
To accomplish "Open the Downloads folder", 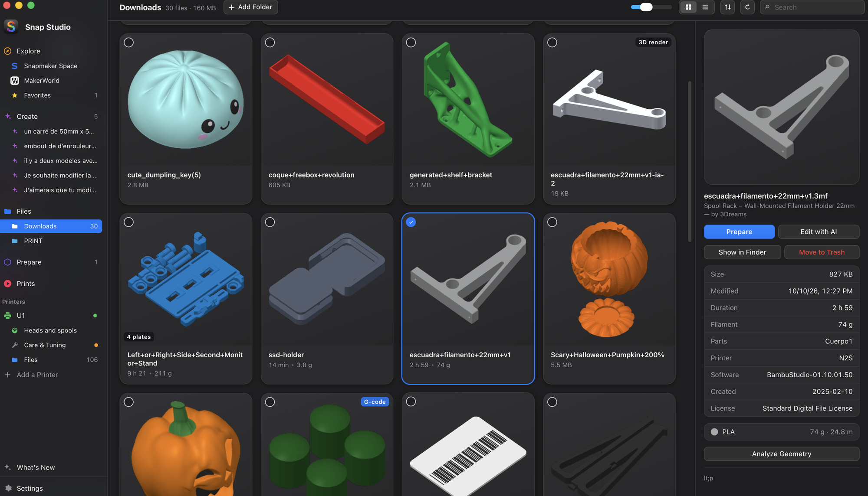I will 51,226.
